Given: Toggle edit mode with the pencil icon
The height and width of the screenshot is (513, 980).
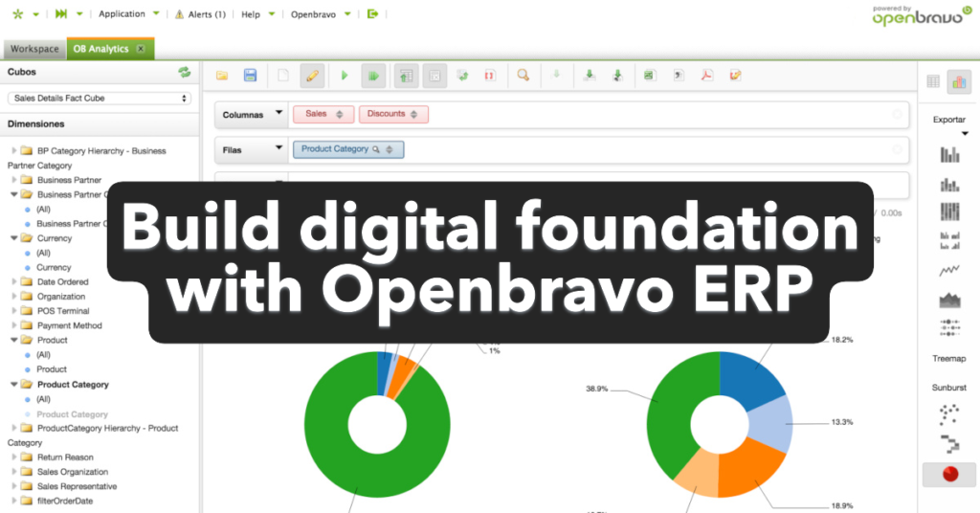Looking at the screenshot, I should 312,76.
